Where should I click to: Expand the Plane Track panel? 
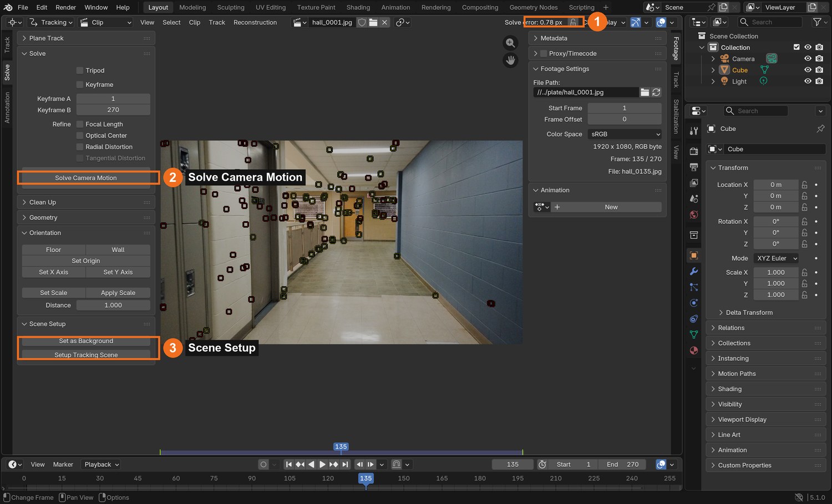click(86, 38)
